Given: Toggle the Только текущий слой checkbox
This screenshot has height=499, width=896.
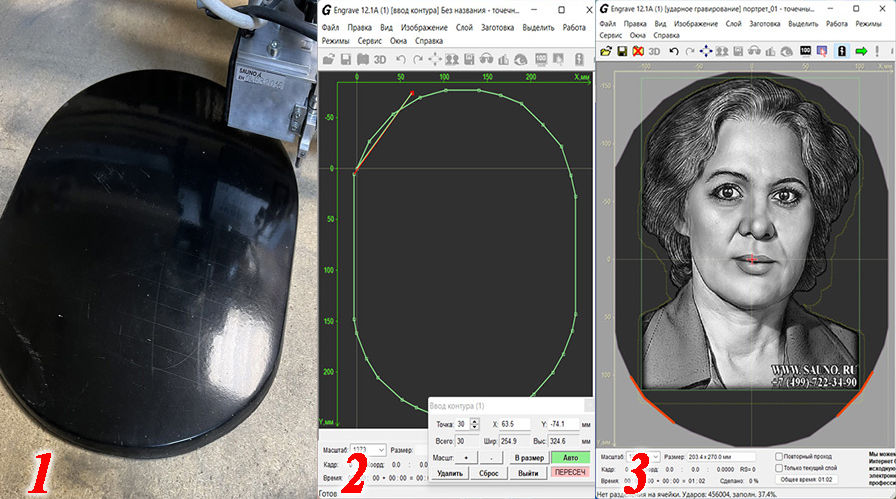Looking at the screenshot, I should click(780, 468).
